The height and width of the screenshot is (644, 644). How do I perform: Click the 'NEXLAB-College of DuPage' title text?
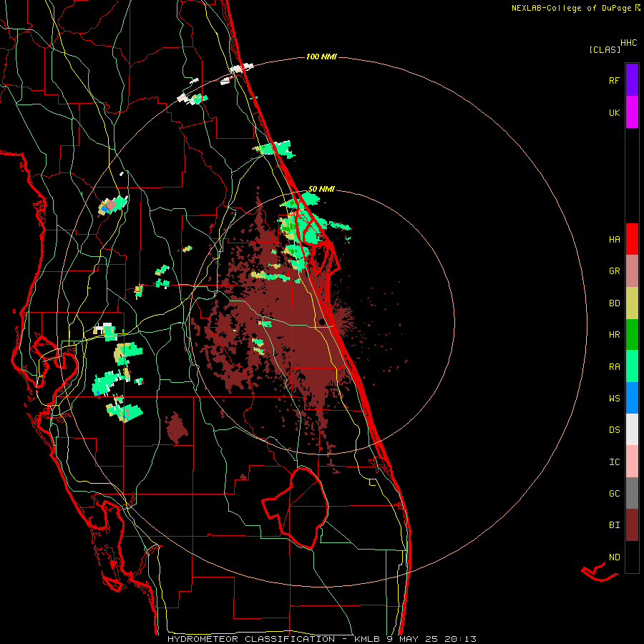(x=571, y=8)
